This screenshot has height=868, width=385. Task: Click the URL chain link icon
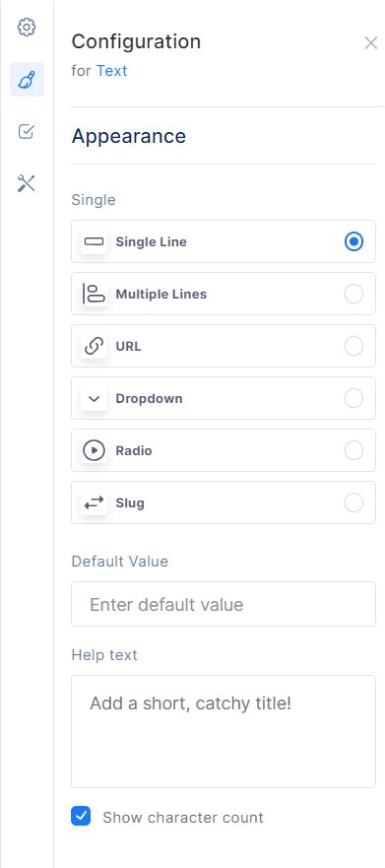coord(95,346)
